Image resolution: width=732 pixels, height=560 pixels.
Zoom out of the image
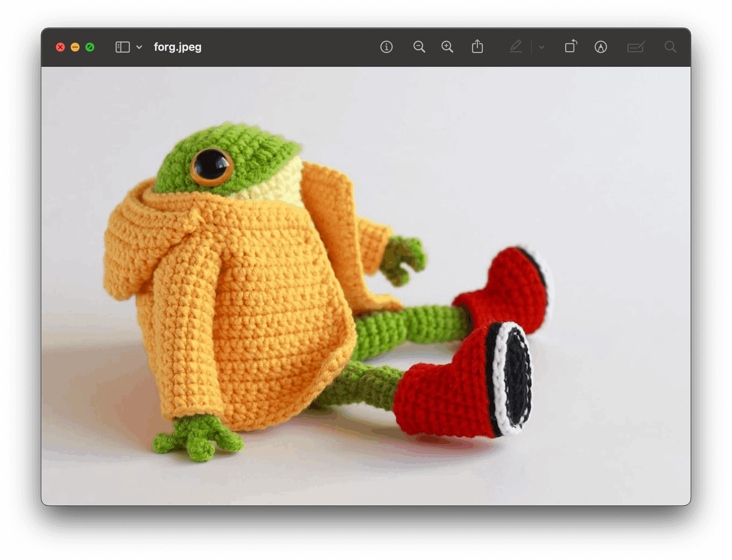click(x=419, y=47)
